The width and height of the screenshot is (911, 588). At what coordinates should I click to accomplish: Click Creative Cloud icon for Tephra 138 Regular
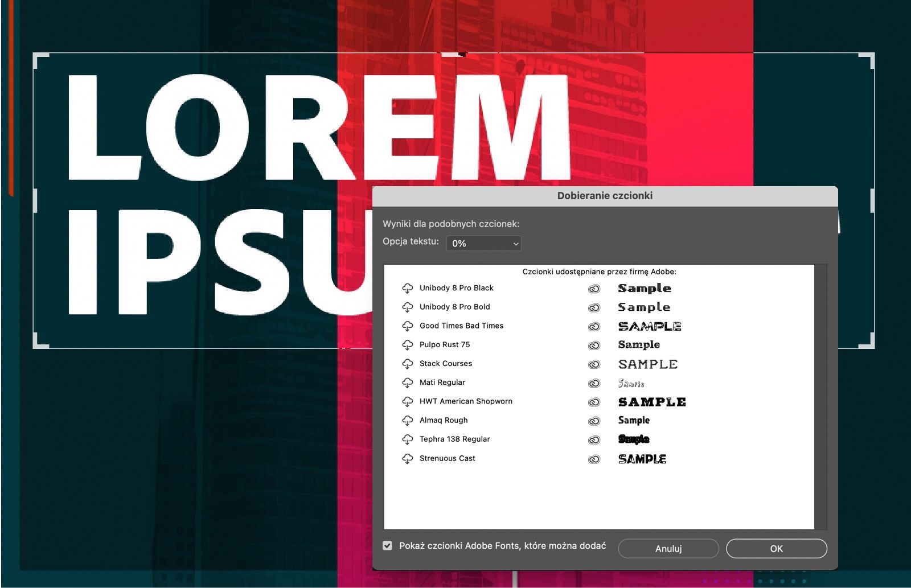click(x=594, y=440)
